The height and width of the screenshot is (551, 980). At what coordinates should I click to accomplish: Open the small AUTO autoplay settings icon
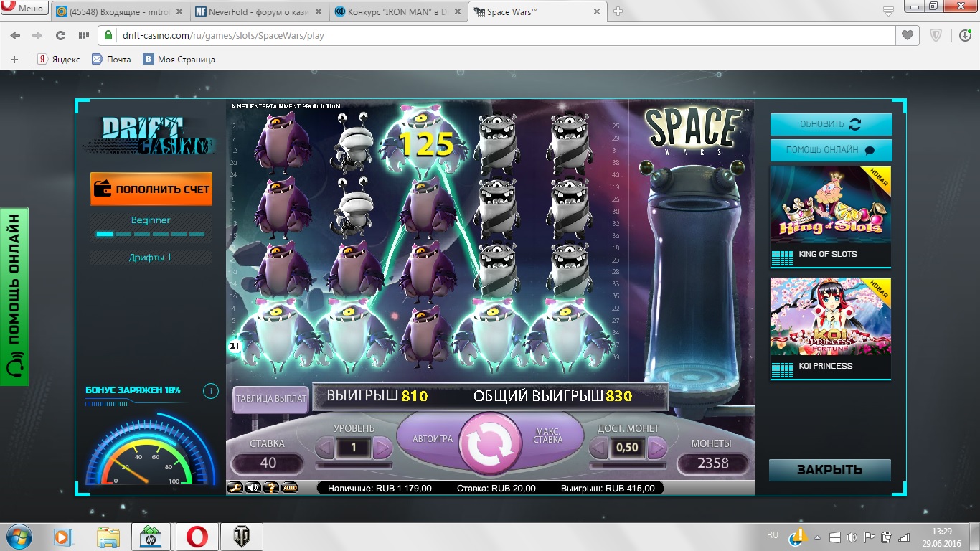point(289,488)
